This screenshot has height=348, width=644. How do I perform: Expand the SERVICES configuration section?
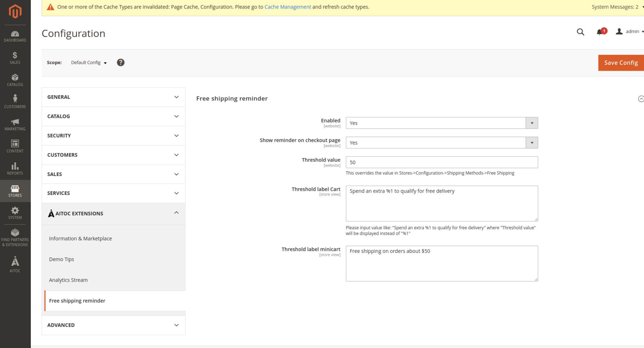(x=113, y=193)
